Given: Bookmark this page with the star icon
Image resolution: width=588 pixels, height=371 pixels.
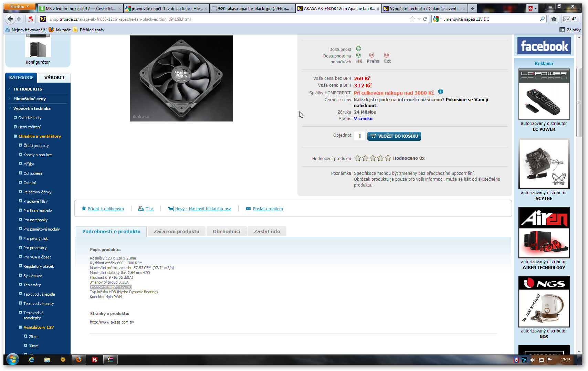Looking at the screenshot, I should click(412, 19).
